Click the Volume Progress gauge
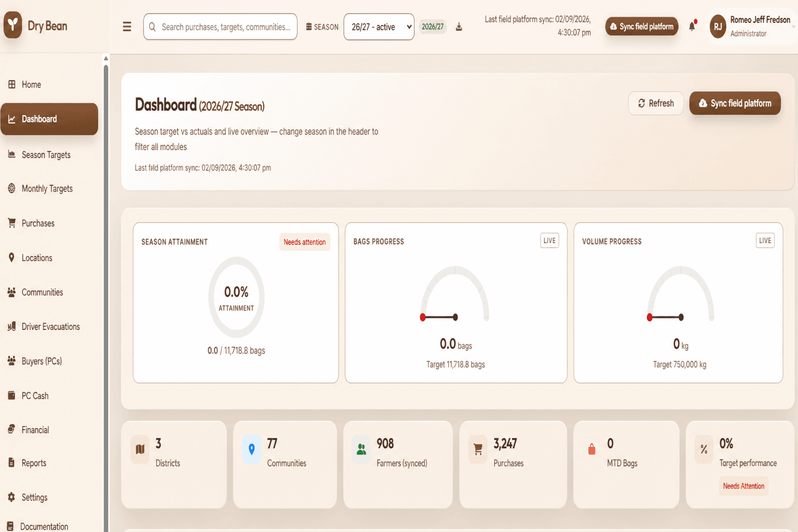Screen dimensions: 798x532 (x=680, y=294)
